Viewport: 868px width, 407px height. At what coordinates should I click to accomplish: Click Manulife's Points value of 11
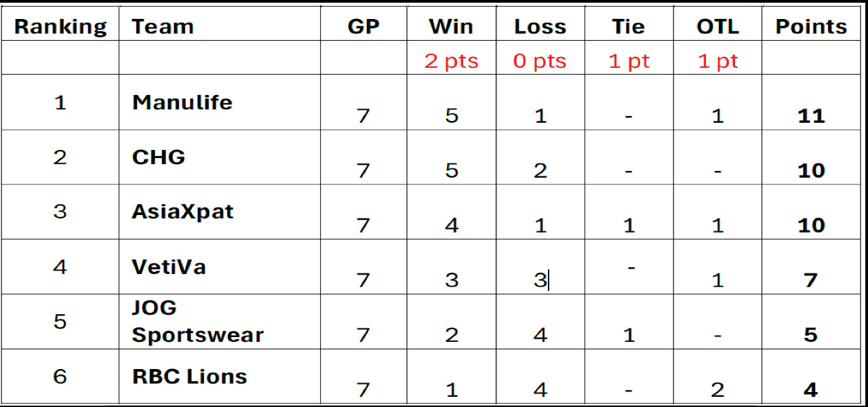tap(811, 116)
